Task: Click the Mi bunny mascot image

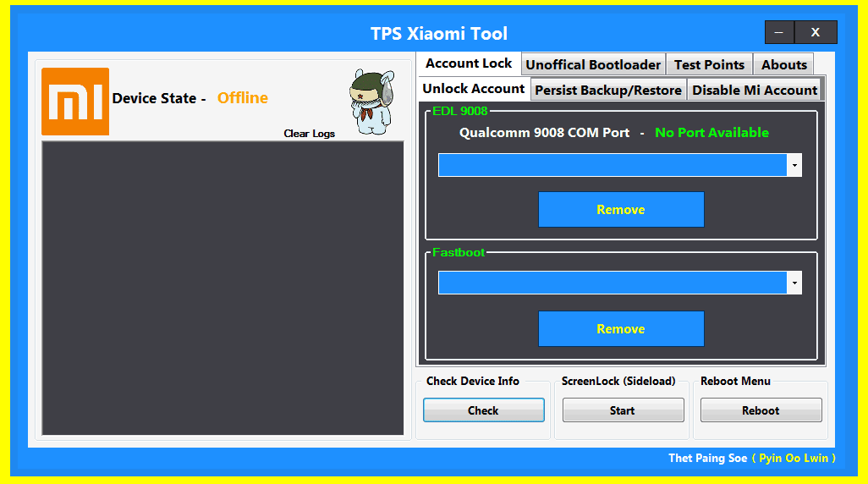Action: coord(372,102)
